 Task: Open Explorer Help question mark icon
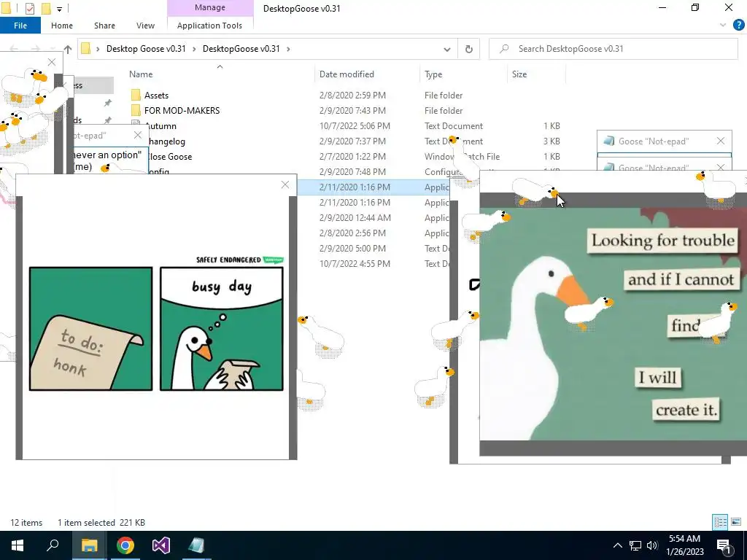[x=738, y=25]
